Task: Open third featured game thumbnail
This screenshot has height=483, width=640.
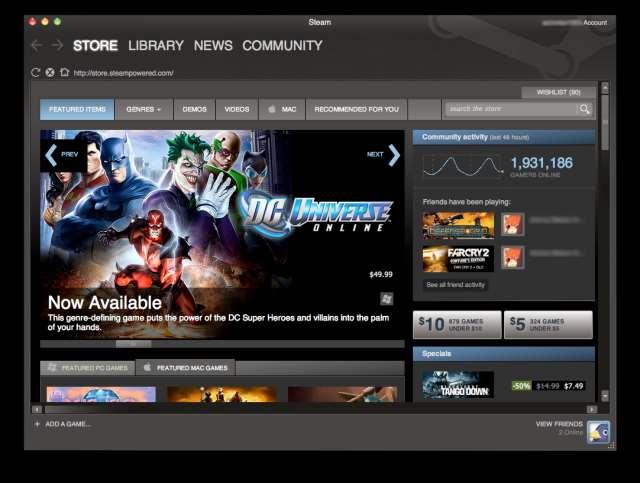Action: pyautogui.click(x=342, y=394)
